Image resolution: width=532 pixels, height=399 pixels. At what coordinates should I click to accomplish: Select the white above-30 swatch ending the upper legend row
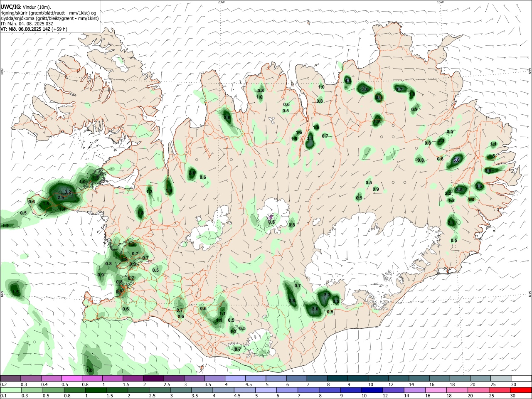(x=521, y=379)
